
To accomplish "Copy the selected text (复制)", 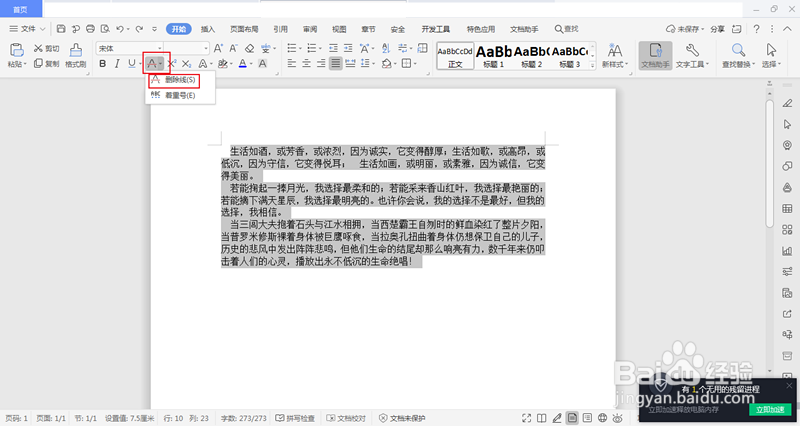I will click(x=46, y=64).
